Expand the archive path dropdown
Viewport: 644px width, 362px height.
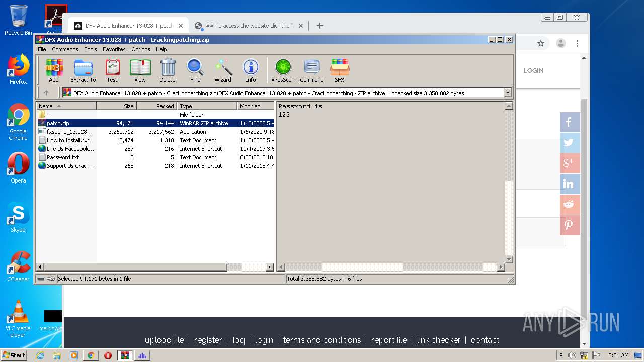click(508, 93)
